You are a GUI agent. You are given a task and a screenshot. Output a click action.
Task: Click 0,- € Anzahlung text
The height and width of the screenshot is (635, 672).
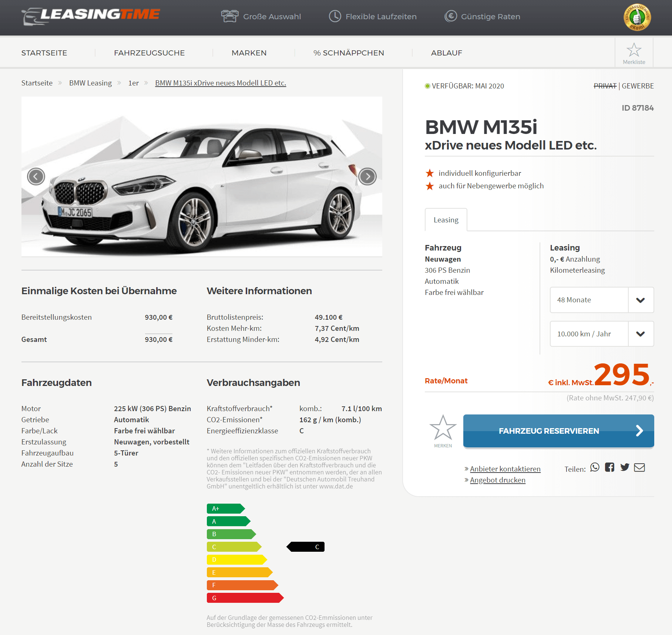(575, 259)
